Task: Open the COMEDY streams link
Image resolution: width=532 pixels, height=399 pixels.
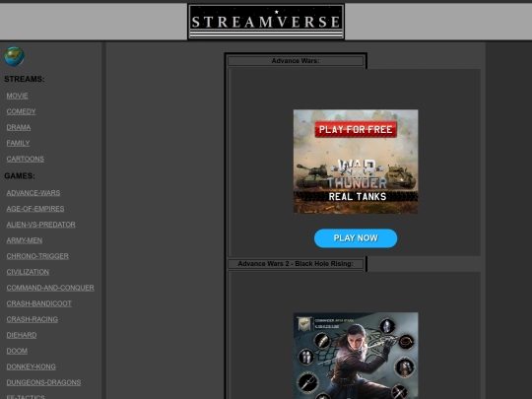Action: point(21,111)
